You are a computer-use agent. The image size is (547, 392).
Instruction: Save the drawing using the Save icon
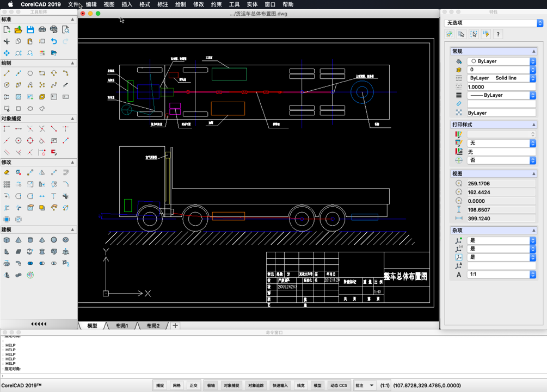click(x=30, y=29)
